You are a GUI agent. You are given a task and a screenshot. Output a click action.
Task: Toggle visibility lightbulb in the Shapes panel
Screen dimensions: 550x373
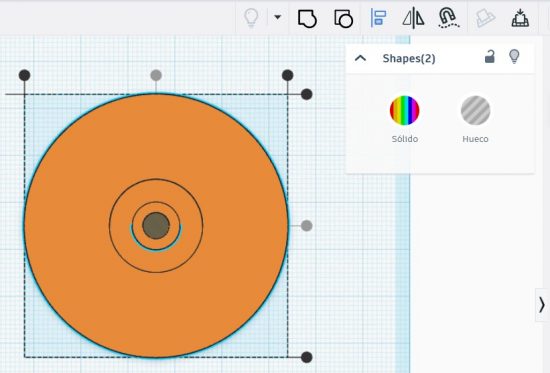pos(514,56)
